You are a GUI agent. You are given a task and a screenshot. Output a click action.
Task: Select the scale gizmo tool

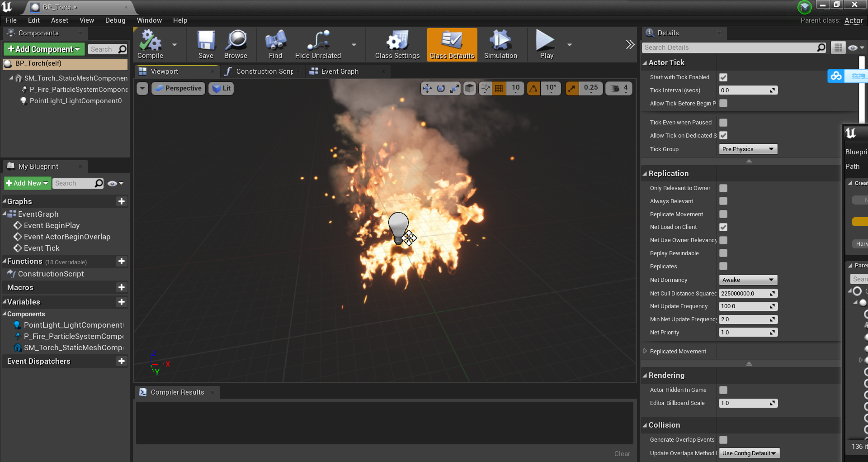[454, 88]
